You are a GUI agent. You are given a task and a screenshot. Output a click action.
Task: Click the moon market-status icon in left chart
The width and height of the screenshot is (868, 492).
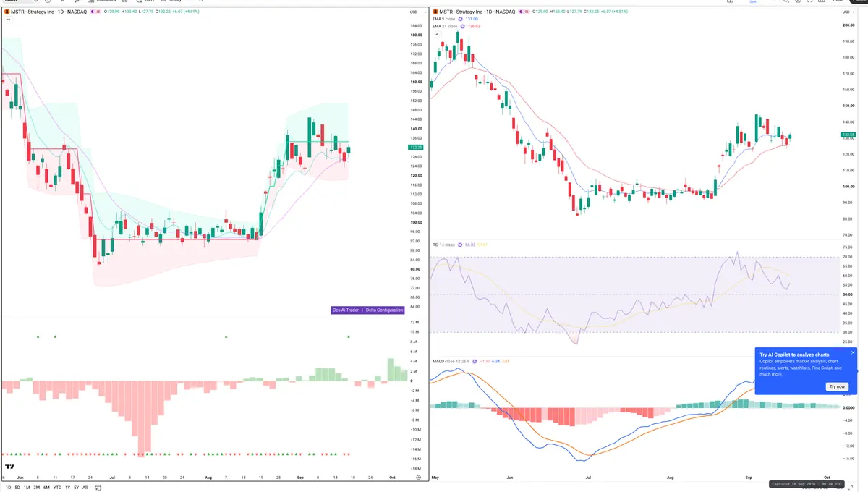[93, 12]
